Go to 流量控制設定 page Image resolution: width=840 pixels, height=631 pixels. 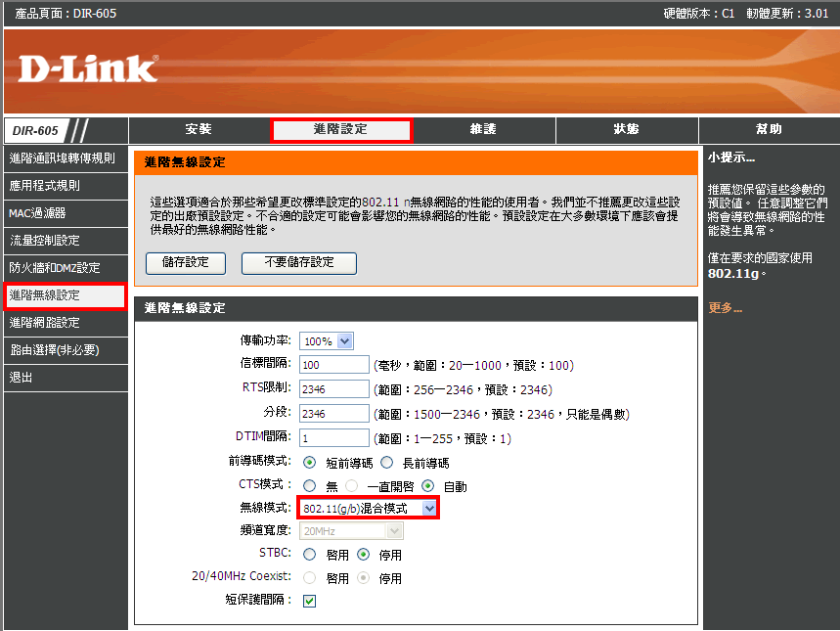[x=66, y=241]
